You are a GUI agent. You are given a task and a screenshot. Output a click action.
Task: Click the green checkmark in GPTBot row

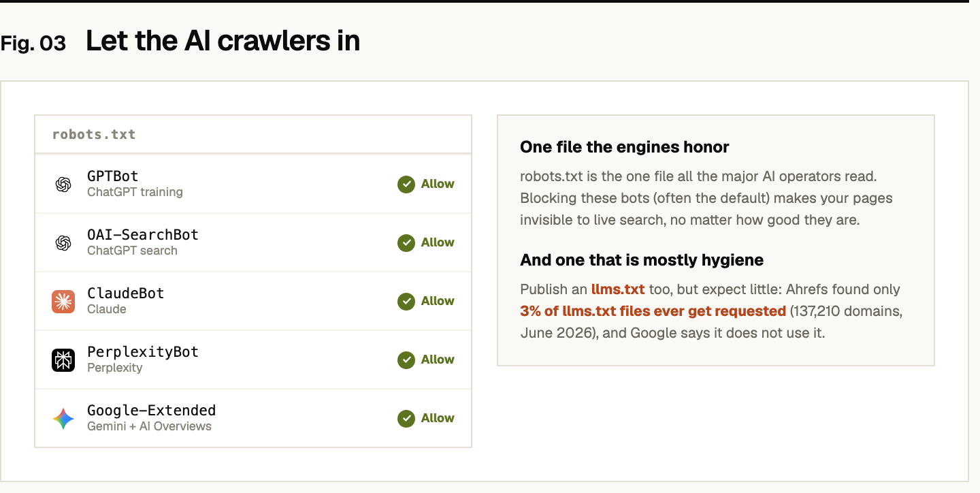(406, 185)
